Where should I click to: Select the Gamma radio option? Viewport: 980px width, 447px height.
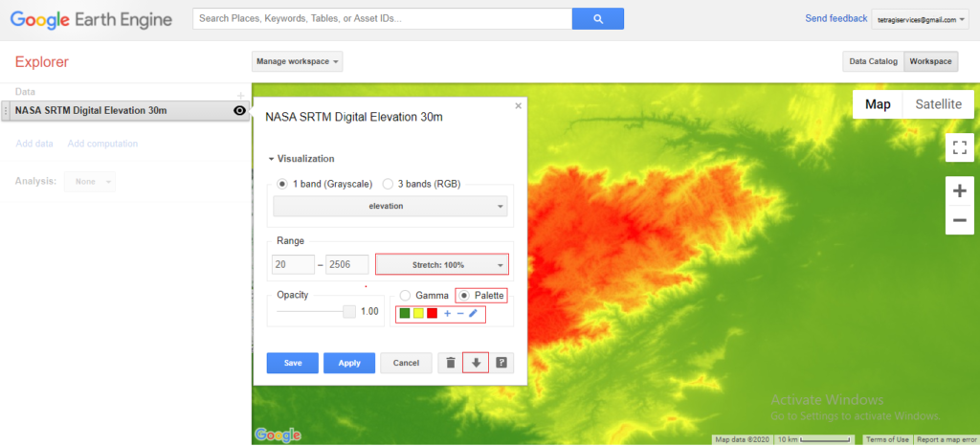click(405, 295)
